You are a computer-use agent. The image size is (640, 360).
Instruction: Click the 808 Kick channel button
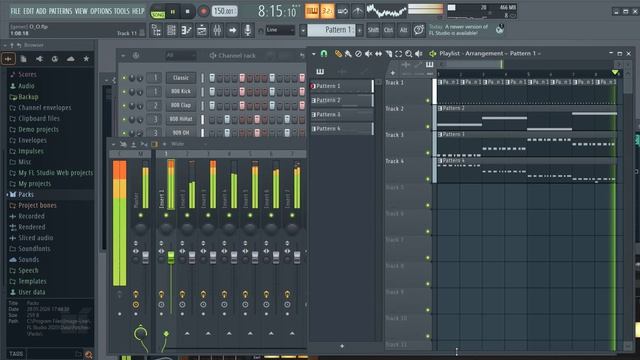tap(181, 91)
